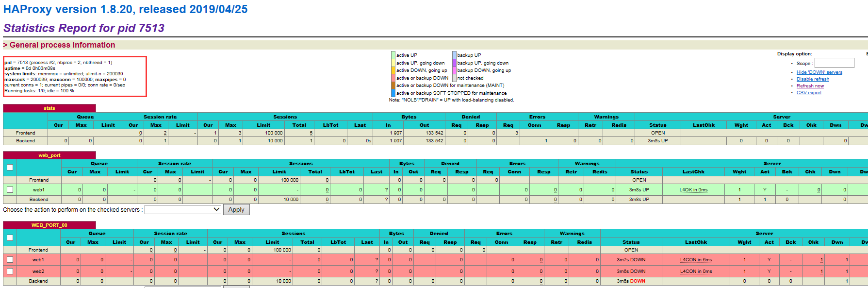868x288 pixels.
Task: Click the 'active or backup DOWN' legend swatch
Action: pyautogui.click(x=393, y=78)
